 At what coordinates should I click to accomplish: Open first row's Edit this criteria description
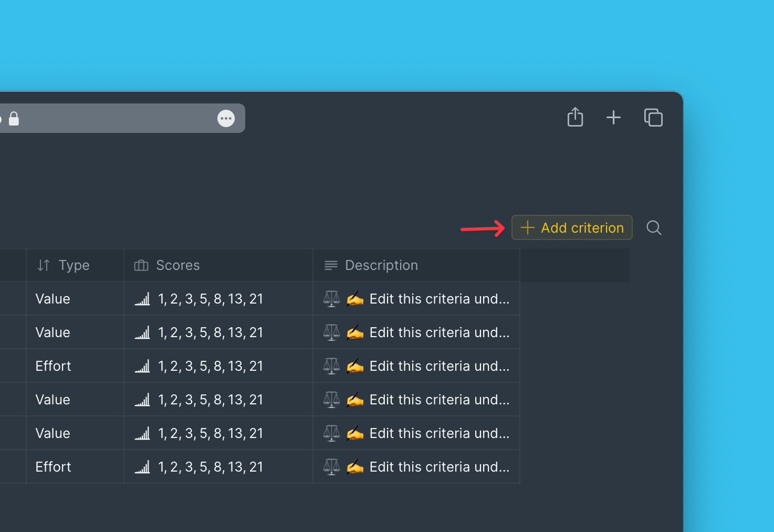[416, 299]
